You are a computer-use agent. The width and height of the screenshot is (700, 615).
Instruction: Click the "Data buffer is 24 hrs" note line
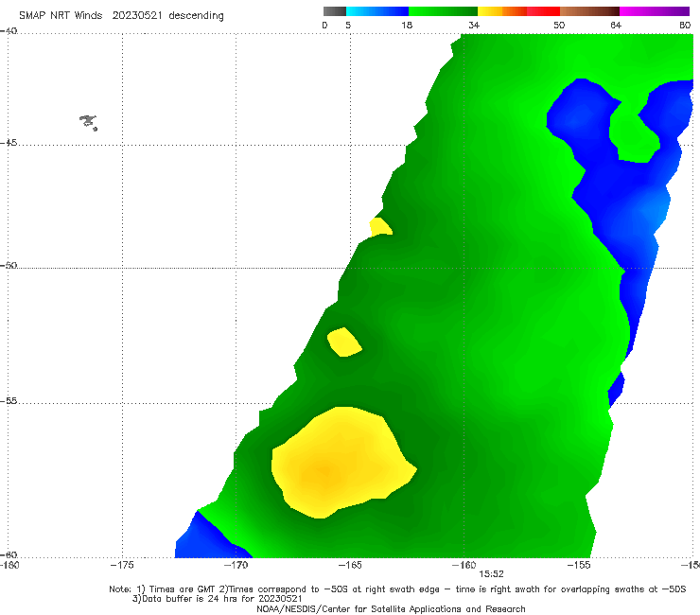pos(217,599)
